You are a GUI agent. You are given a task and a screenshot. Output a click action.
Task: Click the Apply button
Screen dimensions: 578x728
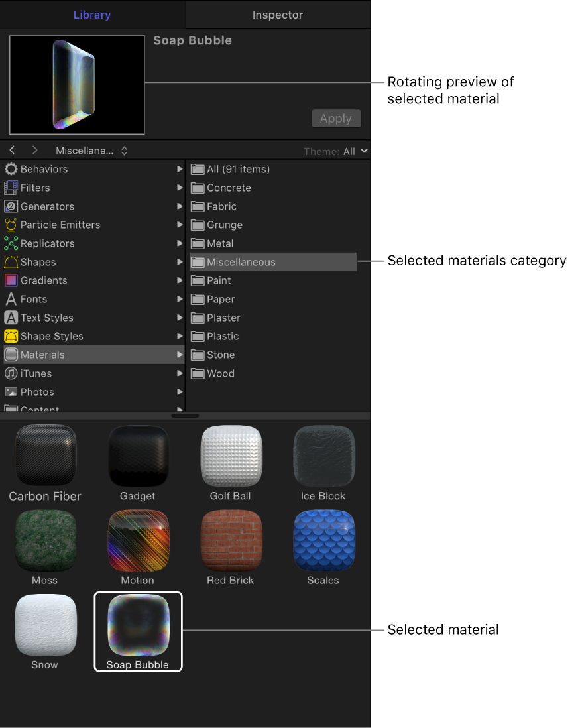336,118
